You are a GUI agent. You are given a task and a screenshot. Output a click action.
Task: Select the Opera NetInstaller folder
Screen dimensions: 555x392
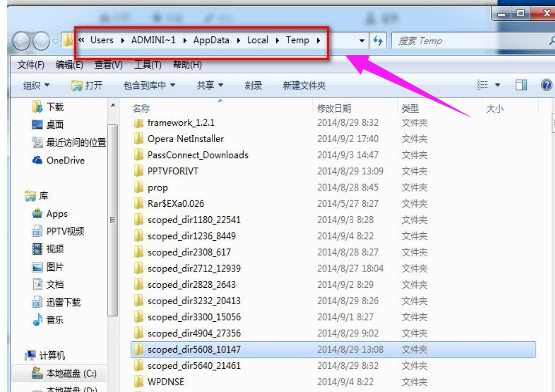coord(185,139)
